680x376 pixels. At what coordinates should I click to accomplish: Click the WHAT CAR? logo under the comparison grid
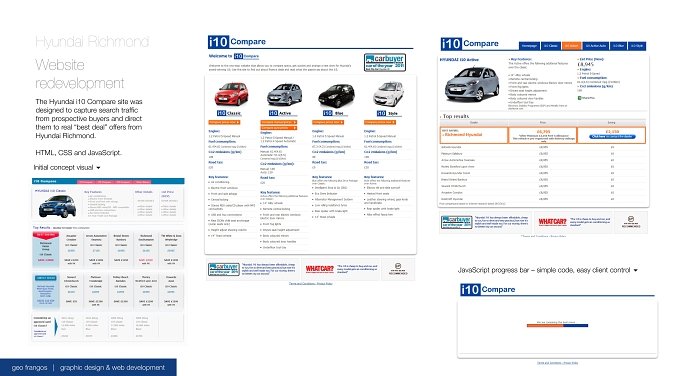320,269
